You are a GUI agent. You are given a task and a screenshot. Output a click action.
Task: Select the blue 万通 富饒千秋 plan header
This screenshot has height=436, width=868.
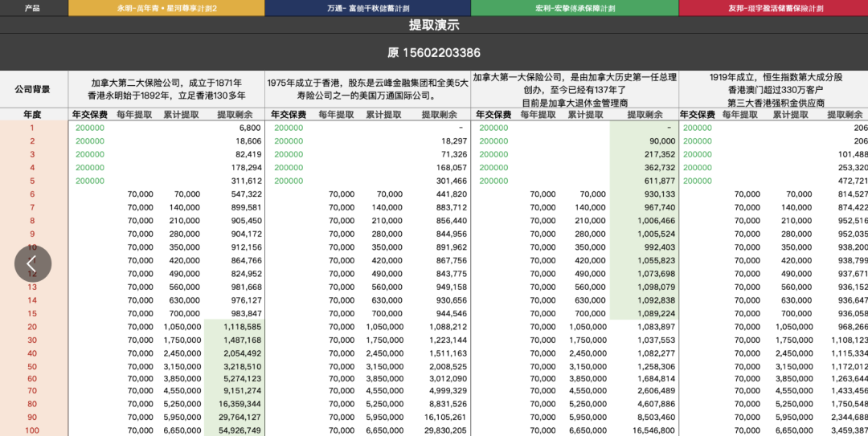367,8
